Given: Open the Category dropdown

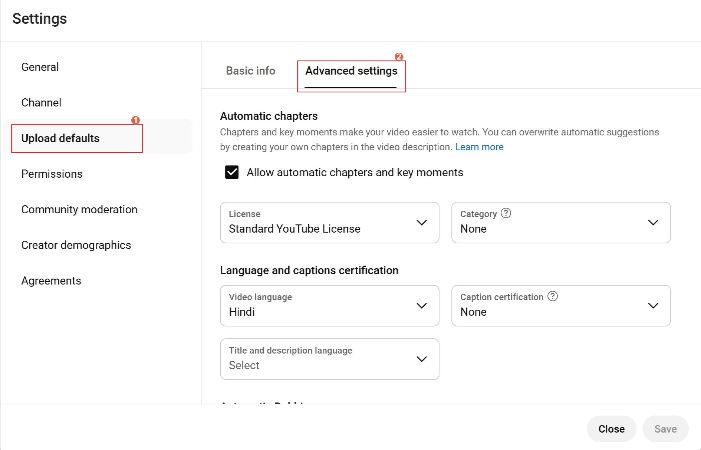Looking at the screenshot, I should pos(561,223).
